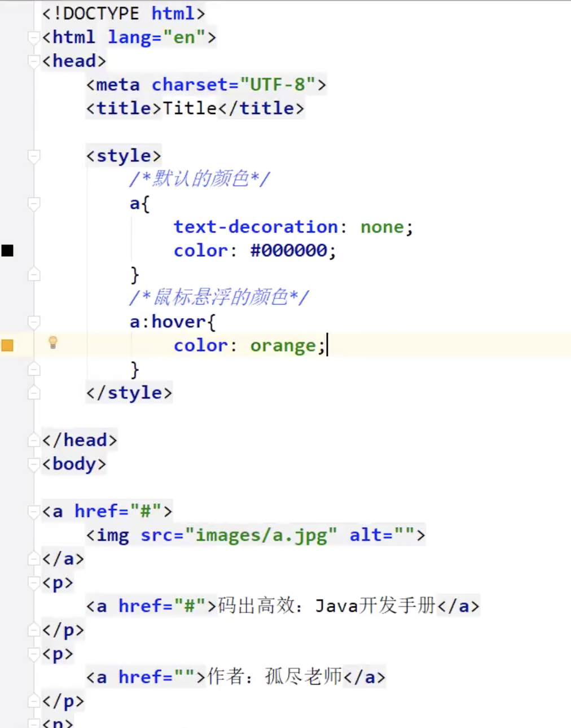Click the href="" attribute of author link
Image resolution: width=571 pixels, height=728 pixels.
tap(157, 677)
